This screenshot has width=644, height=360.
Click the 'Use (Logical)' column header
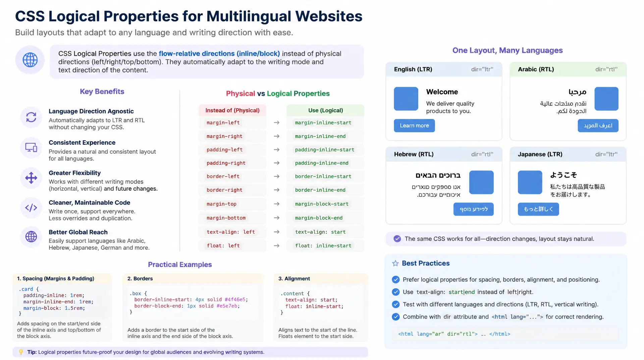point(325,110)
